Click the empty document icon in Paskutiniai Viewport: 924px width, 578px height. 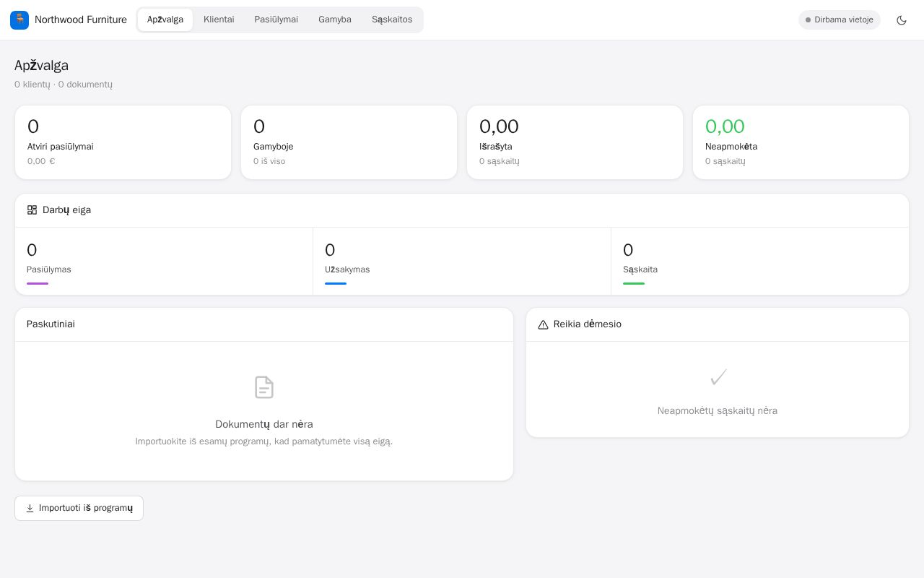tap(264, 387)
